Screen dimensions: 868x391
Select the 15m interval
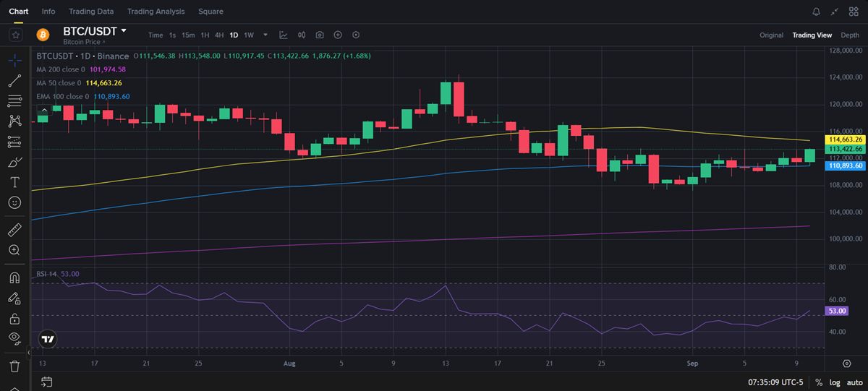pyautogui.click(x=188, y=35)
